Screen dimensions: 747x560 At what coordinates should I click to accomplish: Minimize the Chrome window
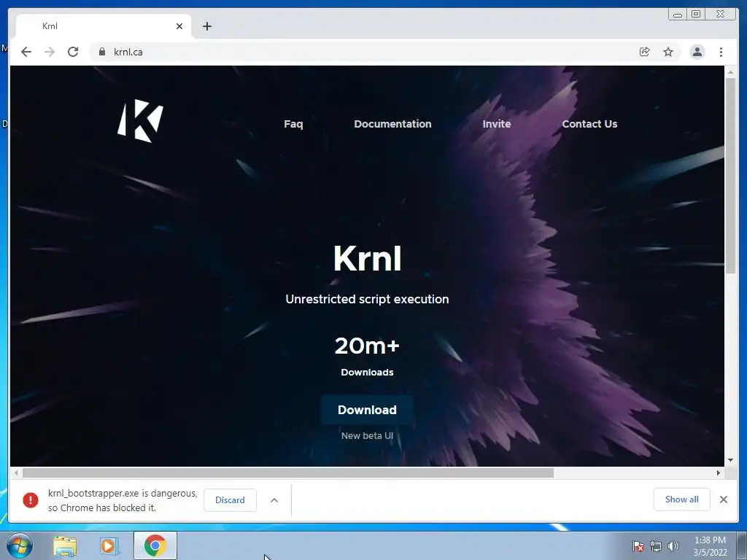click(678, 15)
